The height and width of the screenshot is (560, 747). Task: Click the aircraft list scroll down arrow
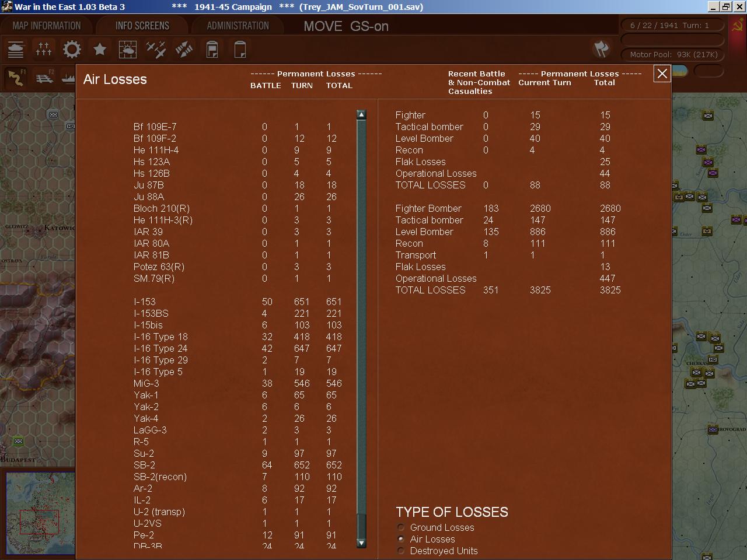pyautogui.click(x=361, y=542)
